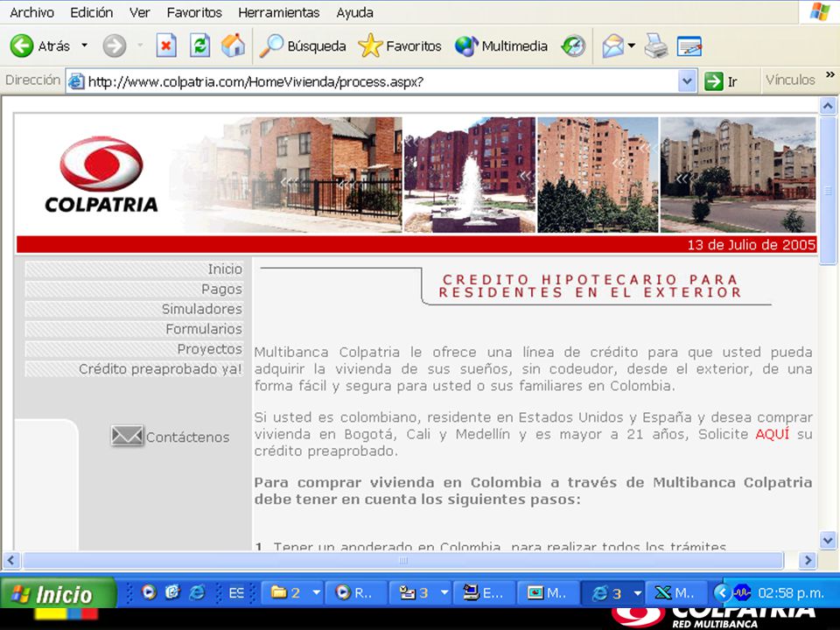Open the Ver menu

(x=139, y=12)
